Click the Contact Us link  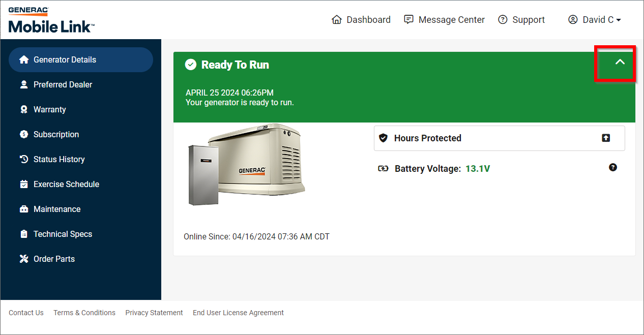click(x=26, y=313)
